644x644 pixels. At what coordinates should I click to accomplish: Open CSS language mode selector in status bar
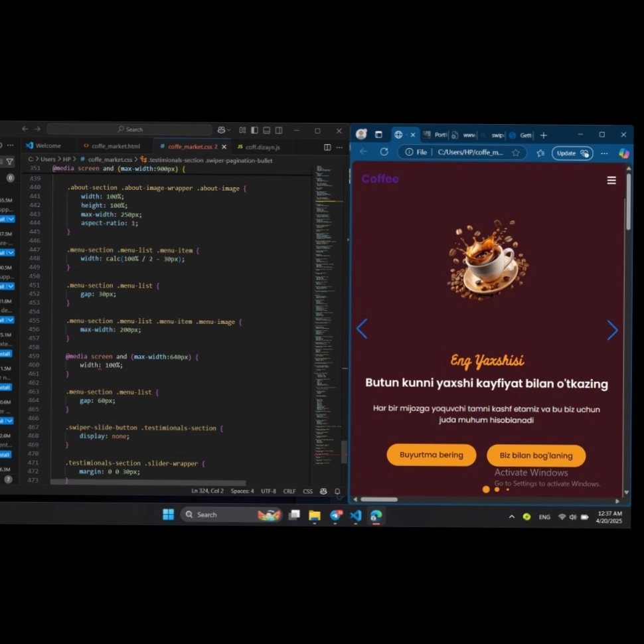tap(307, 491)
